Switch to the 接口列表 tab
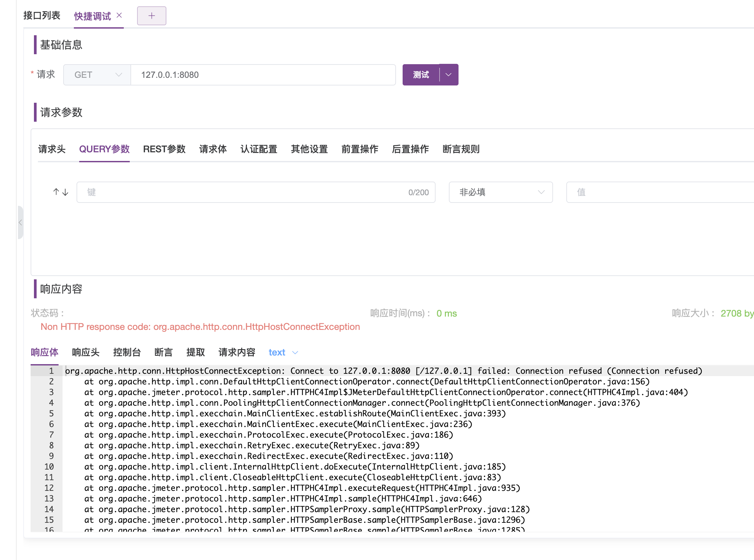The width and height of the screenshot is (754, 560). 42,15
